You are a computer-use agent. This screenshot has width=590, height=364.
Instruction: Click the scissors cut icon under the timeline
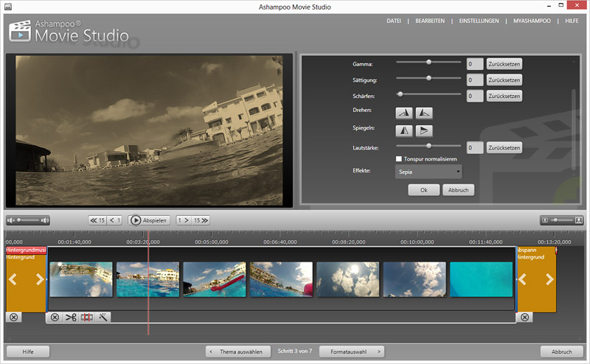click(x=71, y=317)
